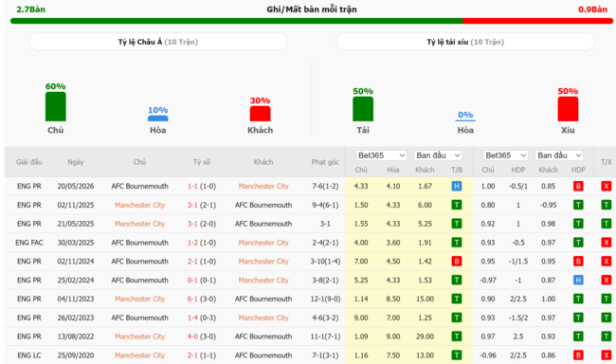
Task: Click the red 50% Xỉu bar
Action: tap(568, 109)
